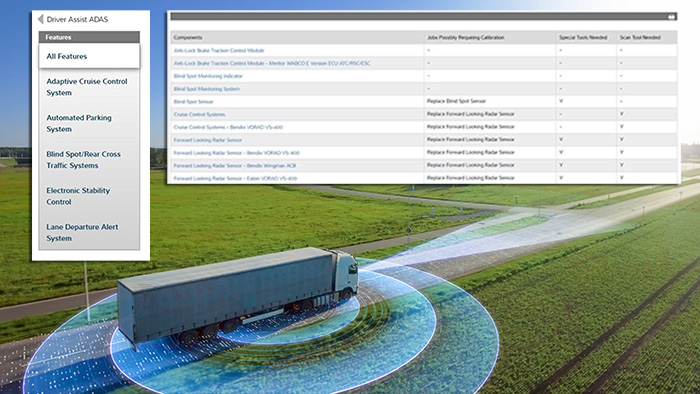Open the Blind Spot Sensor component link
The image size is (700, 394).
(x=193, y=102)
